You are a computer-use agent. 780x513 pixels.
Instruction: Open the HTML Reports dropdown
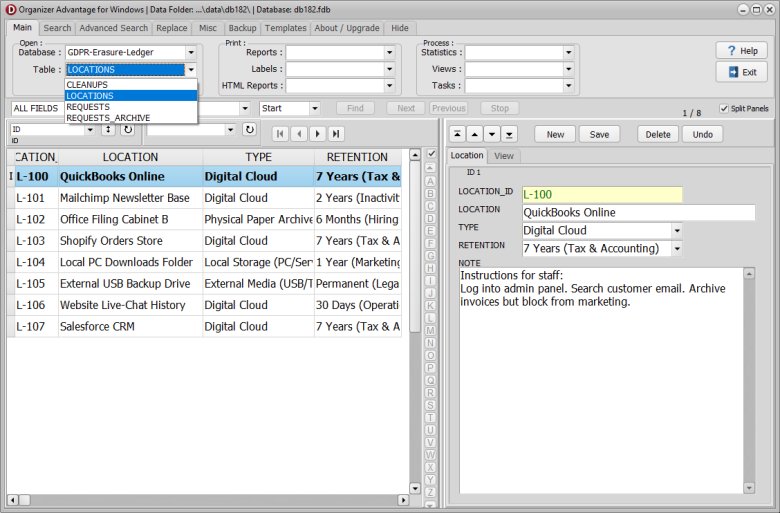coord(390,86)
